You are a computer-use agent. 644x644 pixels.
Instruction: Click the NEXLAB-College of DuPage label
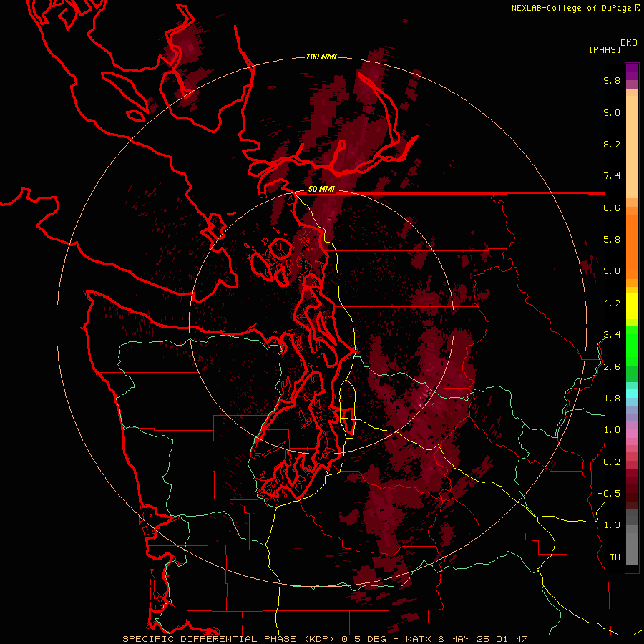pyautogui.click(x=572, y=8)
